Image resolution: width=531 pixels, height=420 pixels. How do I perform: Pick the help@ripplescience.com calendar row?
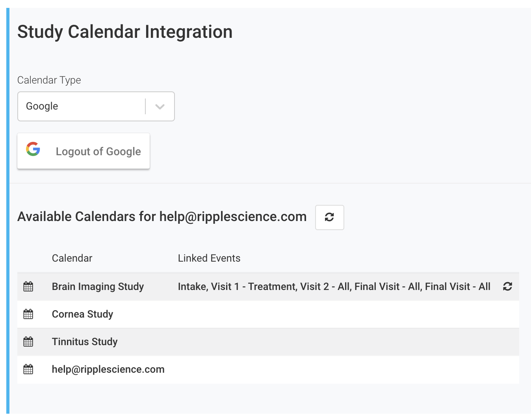(x=108, y=369)
